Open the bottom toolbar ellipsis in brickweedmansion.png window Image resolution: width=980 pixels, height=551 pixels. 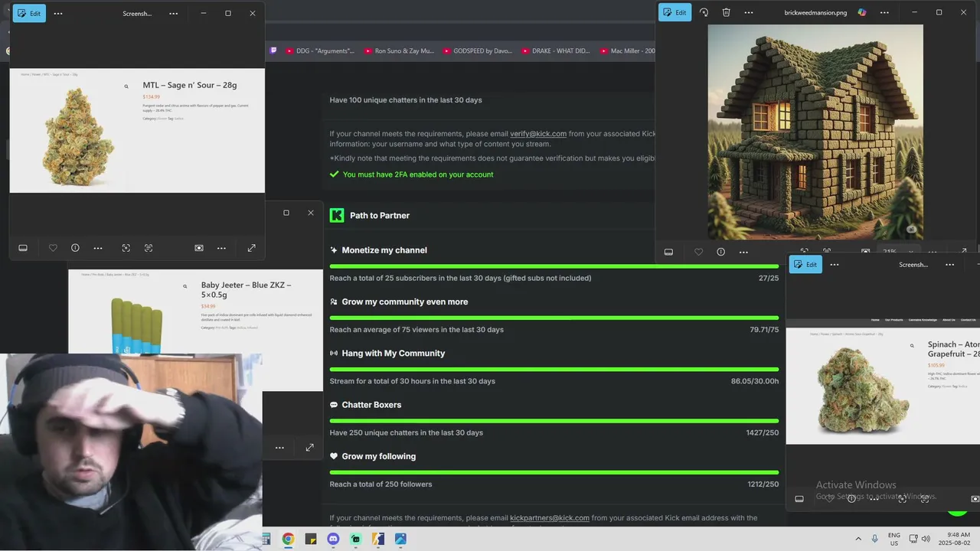point(743,252)
